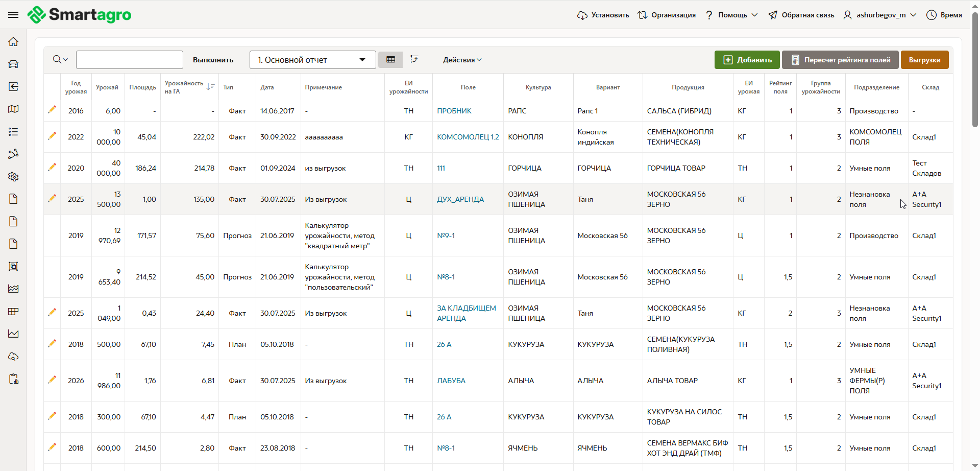Open the cloud search icon in sidebar

click(x=13, y=356)
